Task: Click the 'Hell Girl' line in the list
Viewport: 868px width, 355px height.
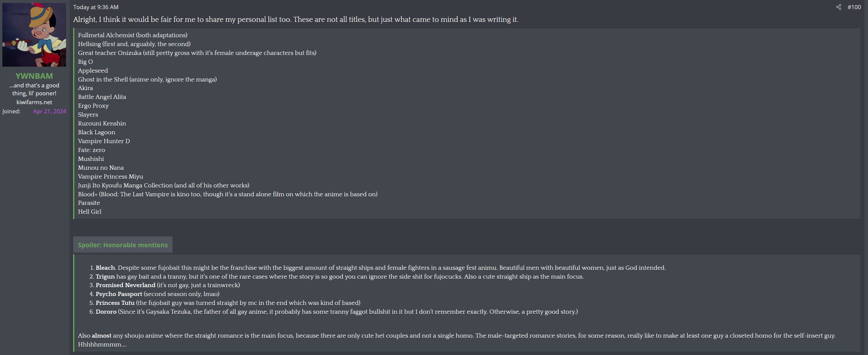Action: click(x=90, y=212)
